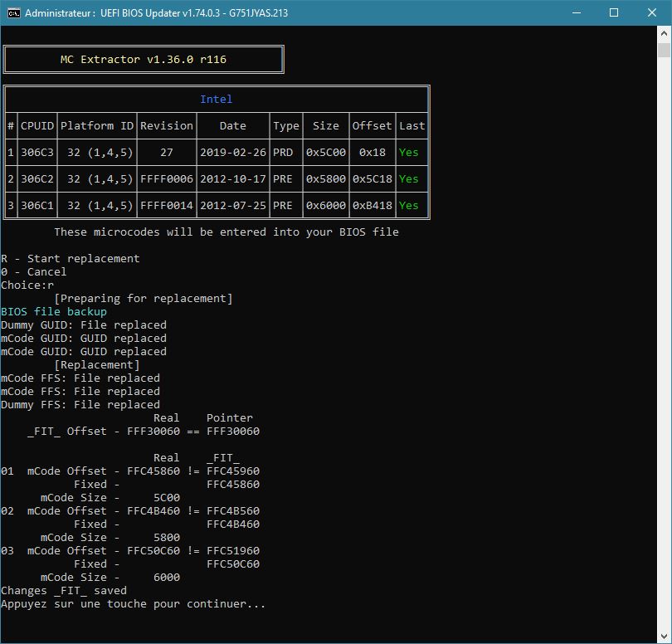Screen dimensions: 672x644
Task: Click 'Dummy GUID: File replaced' line
Action: [x=84, y=325]
